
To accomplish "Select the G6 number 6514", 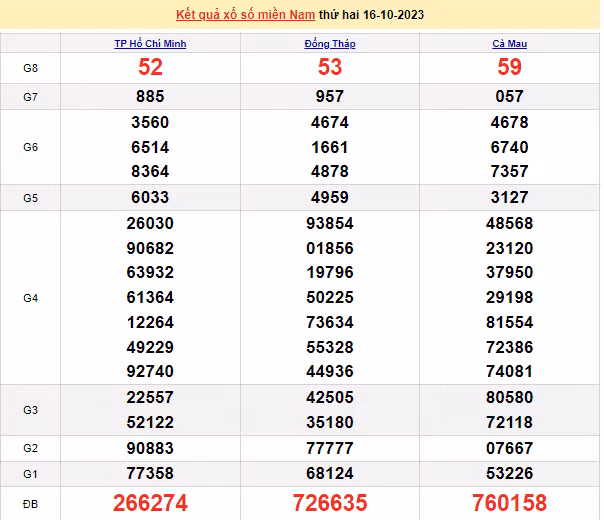I will click(150, 147).
